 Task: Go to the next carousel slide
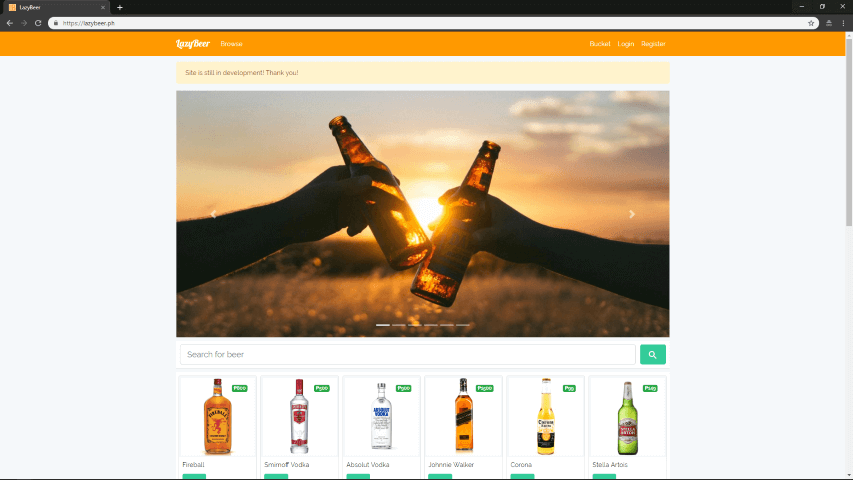[632, 214]
